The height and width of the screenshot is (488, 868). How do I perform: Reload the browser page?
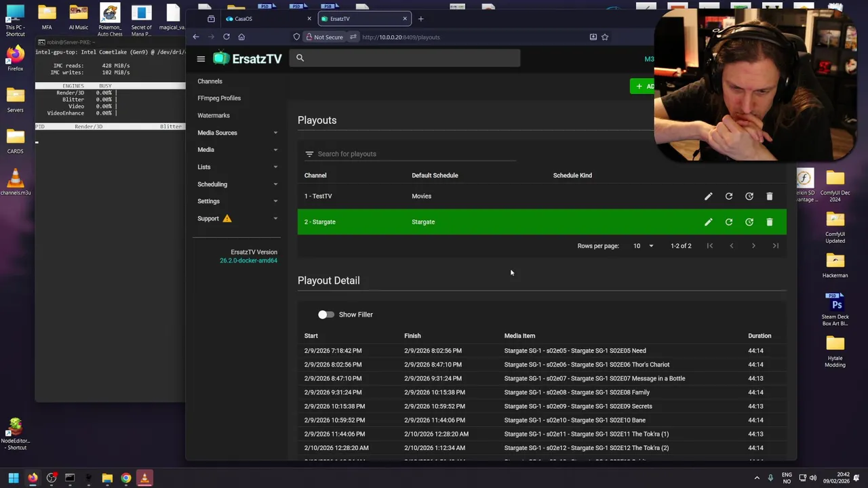coord(226,37)
